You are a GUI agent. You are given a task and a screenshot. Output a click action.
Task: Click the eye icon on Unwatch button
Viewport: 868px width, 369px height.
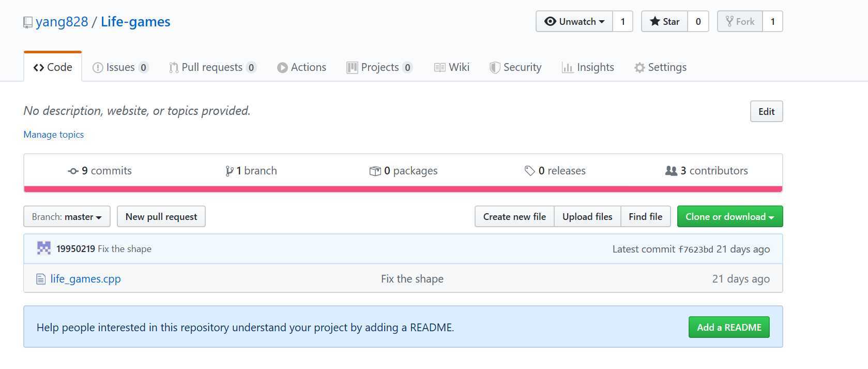coord(550,21)
